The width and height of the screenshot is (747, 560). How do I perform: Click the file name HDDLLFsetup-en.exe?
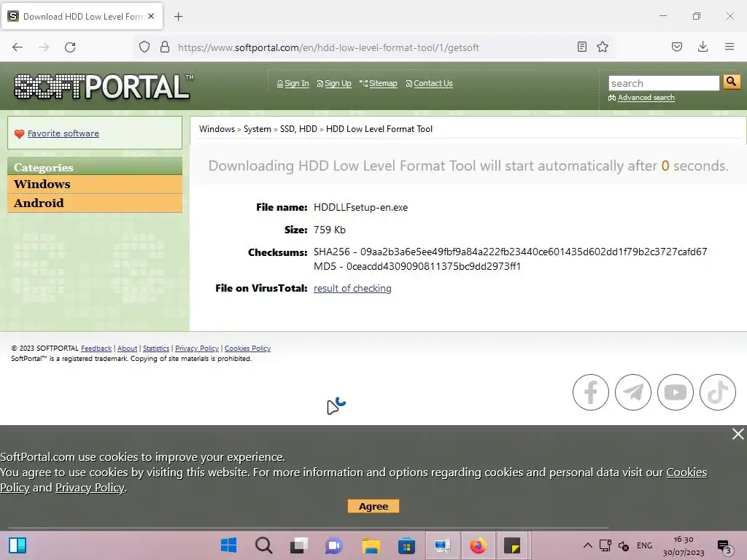360,208
